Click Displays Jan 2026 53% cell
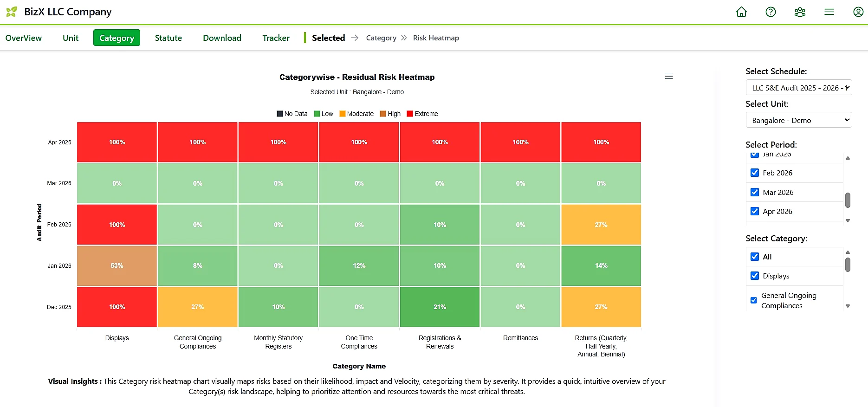Screen dimensions: 868x407 pyautogui.click(x=117, y=265)
